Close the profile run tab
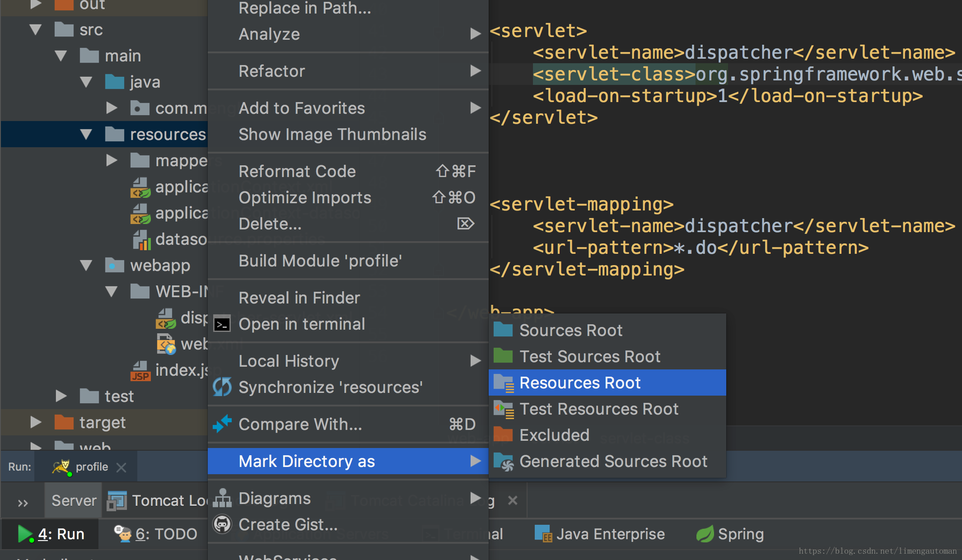 (x=121, y=467)
